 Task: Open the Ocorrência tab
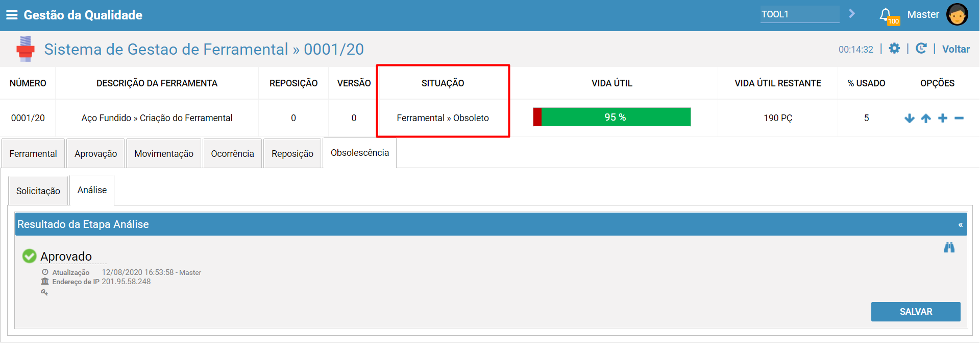(232, 153)
